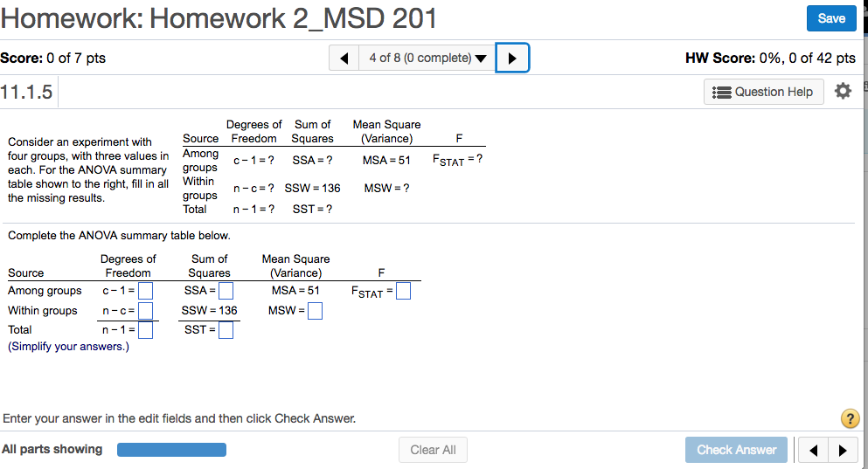Expand the '4 of 8' question dropdown
The image size is (868, 469).
click(427, 59)
